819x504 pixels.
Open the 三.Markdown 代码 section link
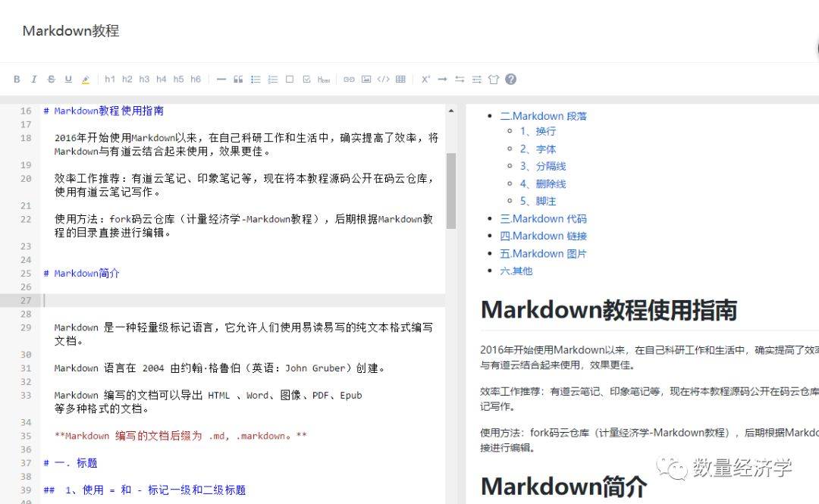[543, 218]
